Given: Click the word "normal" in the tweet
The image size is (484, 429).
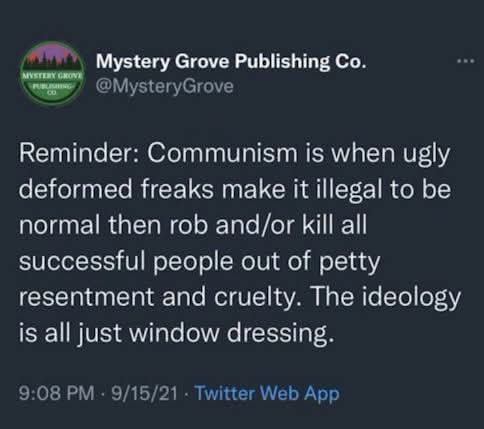Looking at the screenshot, I should tap(59, 225).
